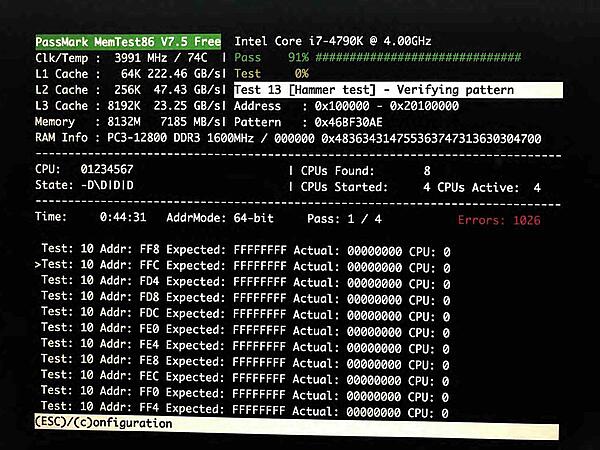600x450 pixels.
Task: Select the highlighted error row Addr: FFC
Action: 243,266
